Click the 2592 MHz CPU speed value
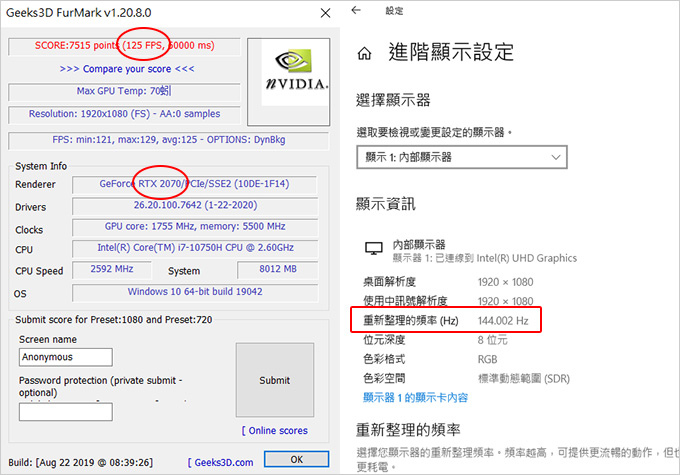 (112, 269)
